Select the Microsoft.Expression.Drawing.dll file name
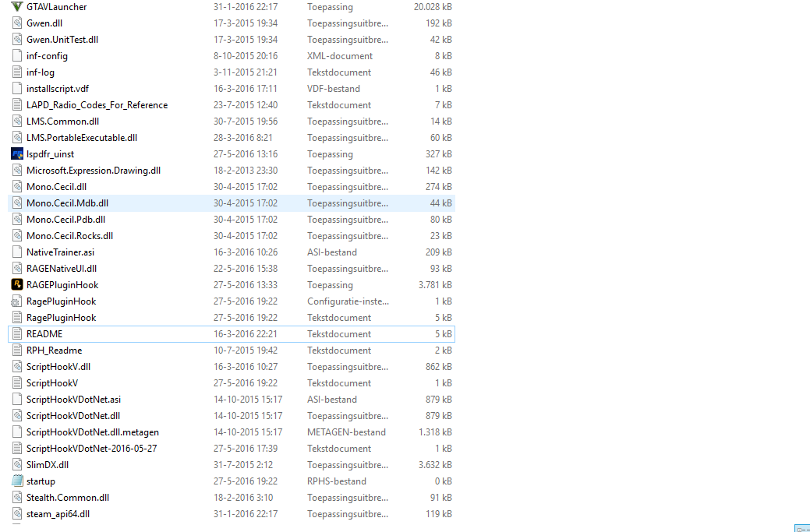The height and width of the screenshot is (532, 810). (x=94, y=171)
